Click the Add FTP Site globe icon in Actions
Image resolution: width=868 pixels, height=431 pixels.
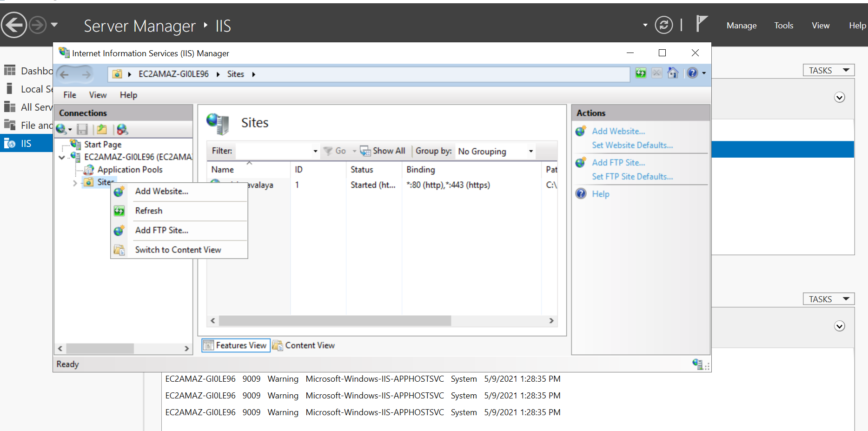(581, 162)
